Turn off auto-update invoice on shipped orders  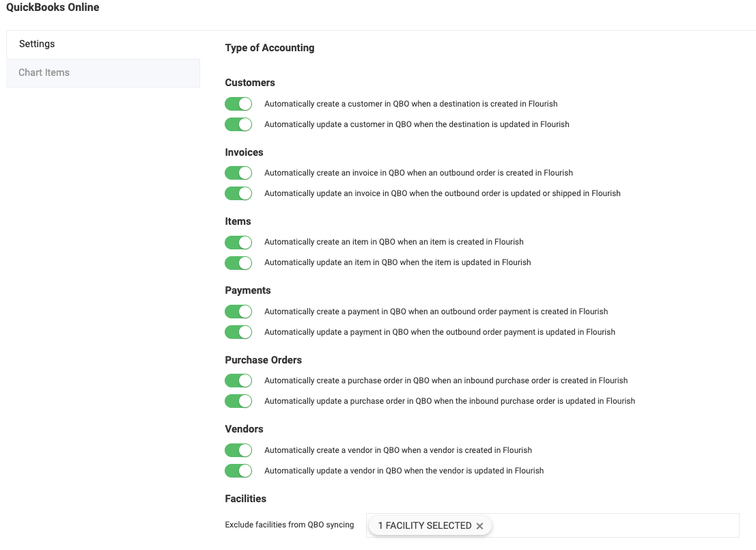[238, 193]
